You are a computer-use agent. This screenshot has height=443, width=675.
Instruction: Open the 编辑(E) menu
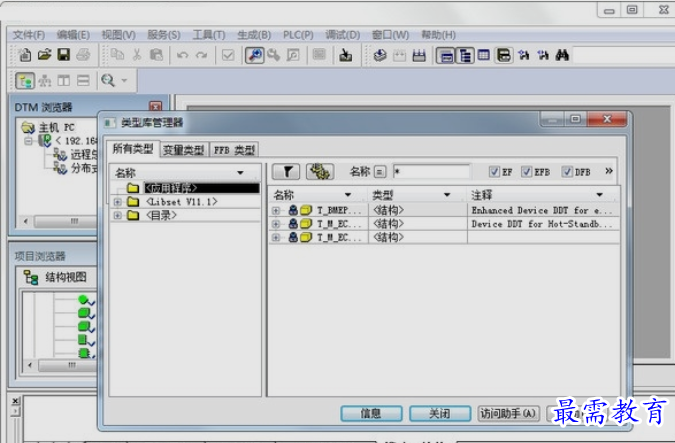pyautogui.click(x=73, y=35)
